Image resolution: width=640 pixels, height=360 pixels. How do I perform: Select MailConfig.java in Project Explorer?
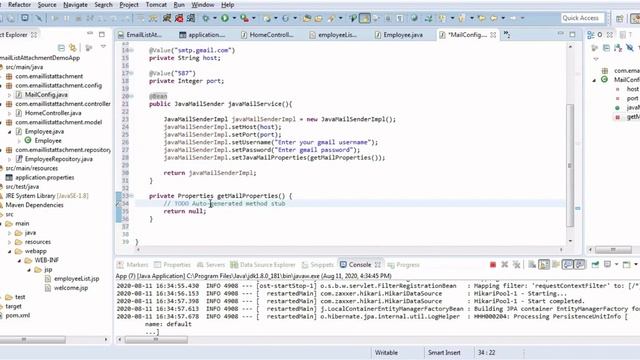[x=46, y=95]
